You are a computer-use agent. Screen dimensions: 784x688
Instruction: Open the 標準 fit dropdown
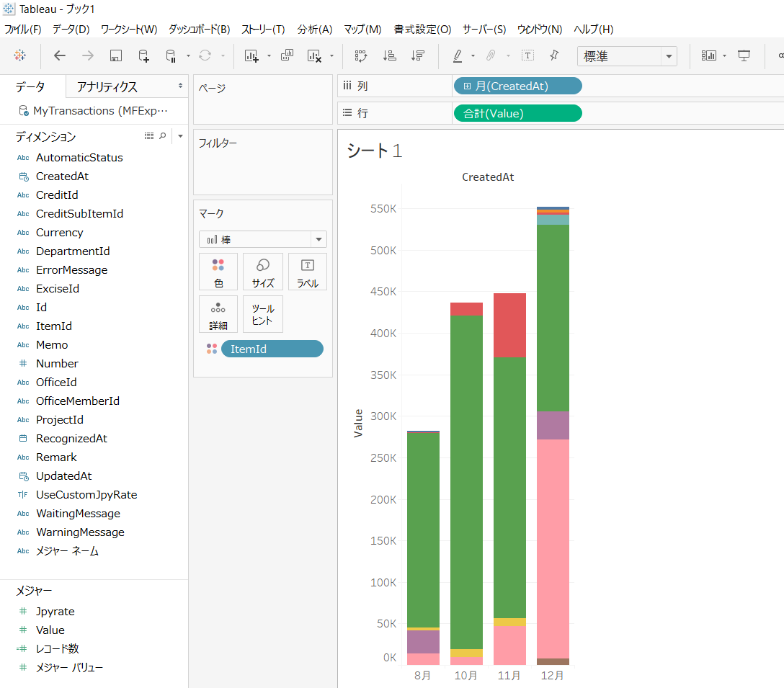click(x=627, y=56)
